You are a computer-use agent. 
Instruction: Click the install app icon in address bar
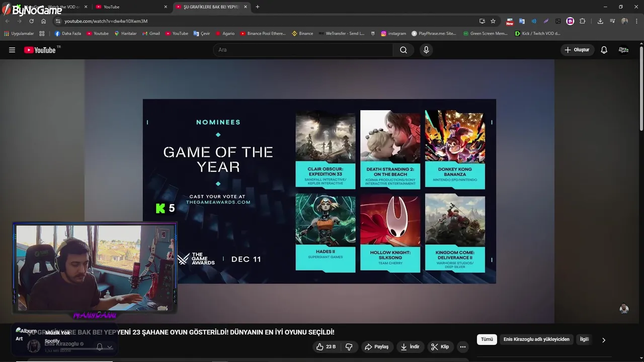pyautogui.click(x=482, y=21)
